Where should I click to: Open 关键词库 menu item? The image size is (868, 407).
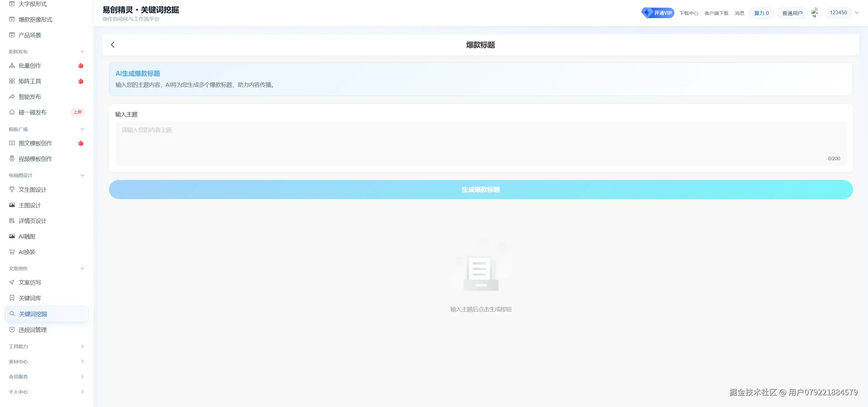click(30, 298)
